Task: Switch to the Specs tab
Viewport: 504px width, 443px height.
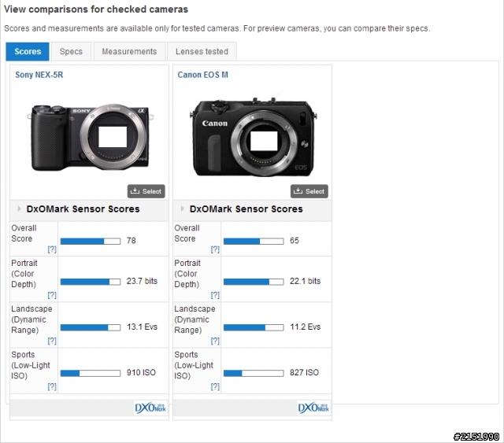Action: (x=71, y=51)
